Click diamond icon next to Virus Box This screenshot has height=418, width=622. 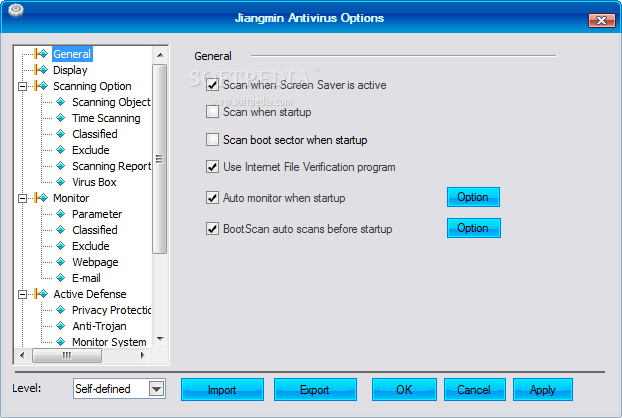pos(60,182)
